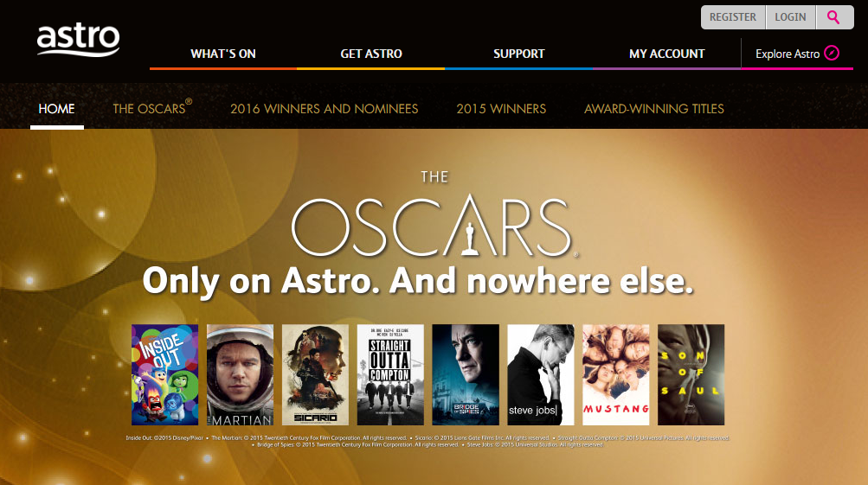Select the Steve Jobs movie poster

[x=541, y=375]
